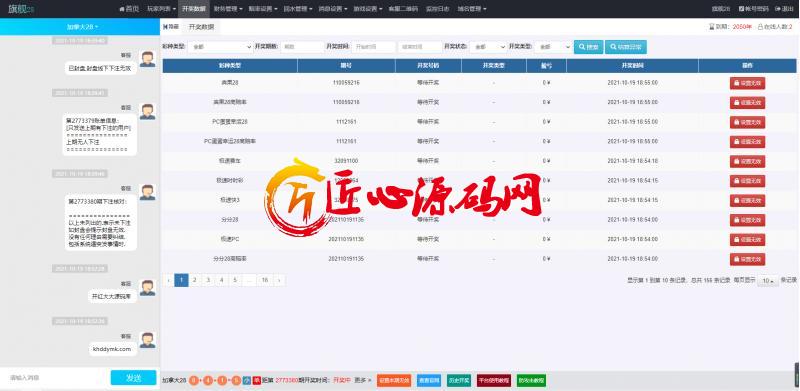Click the 开奖期数 input field
The image size is (800, 391).
tap(302, 47)
